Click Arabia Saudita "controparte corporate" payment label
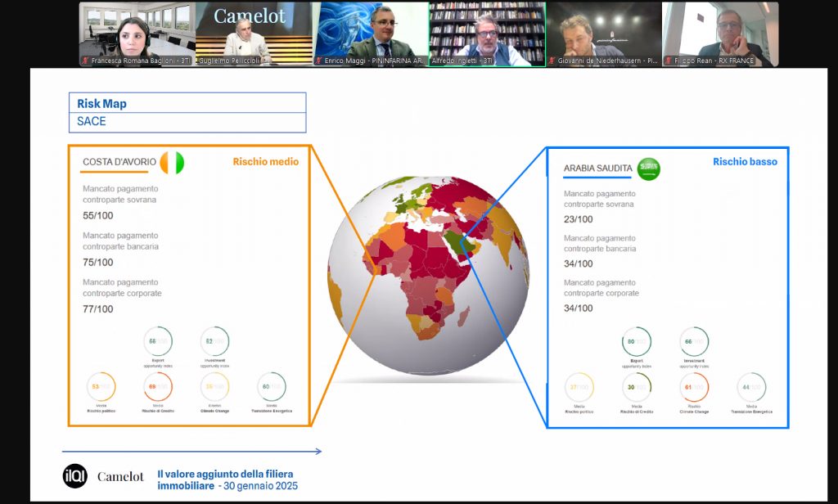 (601, 287)
